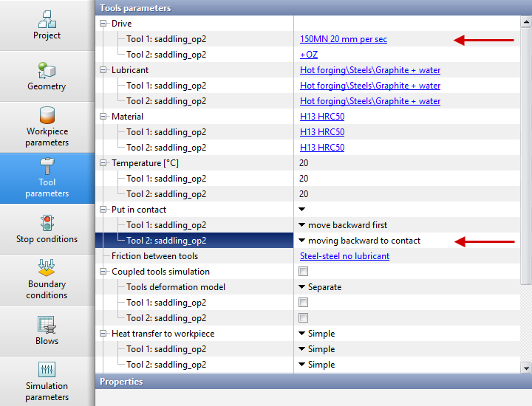The width and height of the screenshot is (532, 406).
Task: Open the Blows press icon
Action: coord(47,324)
